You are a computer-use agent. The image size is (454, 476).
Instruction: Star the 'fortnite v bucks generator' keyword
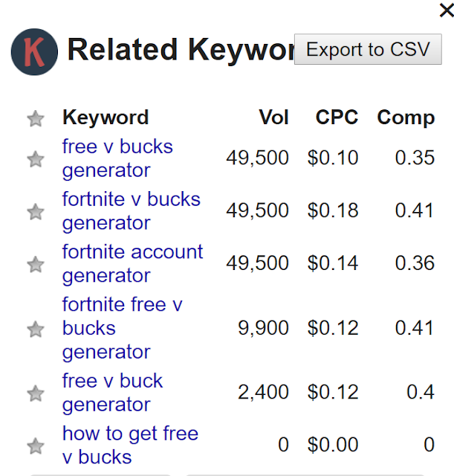coord(35,211)
